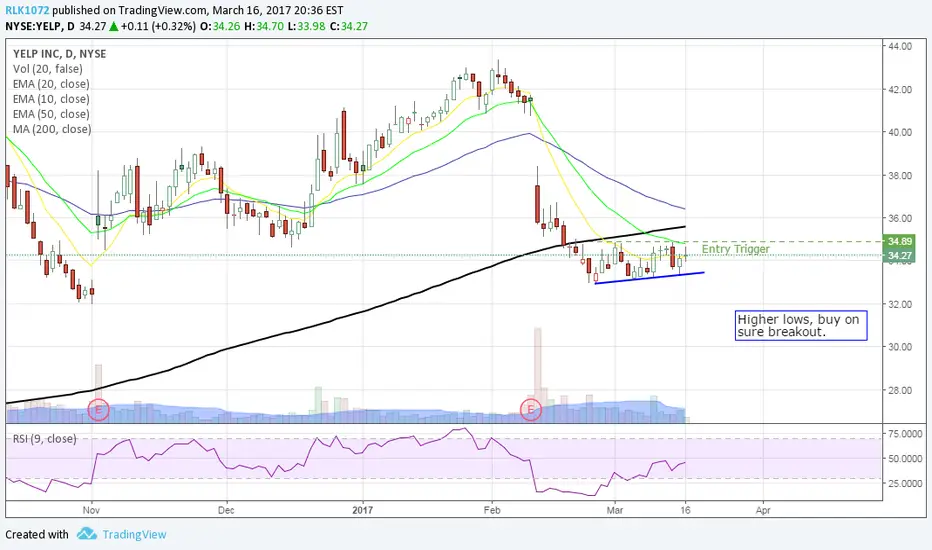Click the MA (200, close) indicator legend
This screenshot has height=550, width=932.
coord(52,129)
